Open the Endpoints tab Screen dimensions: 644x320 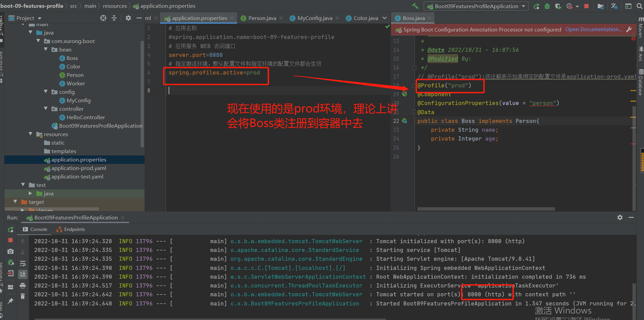pyautogui.click(x=71, y=229)
